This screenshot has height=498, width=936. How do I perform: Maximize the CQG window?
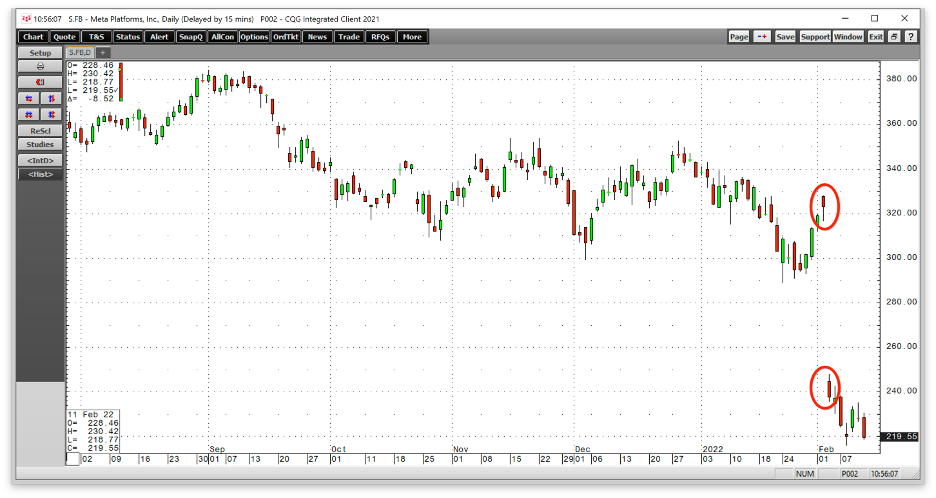[x=875, y=19]
